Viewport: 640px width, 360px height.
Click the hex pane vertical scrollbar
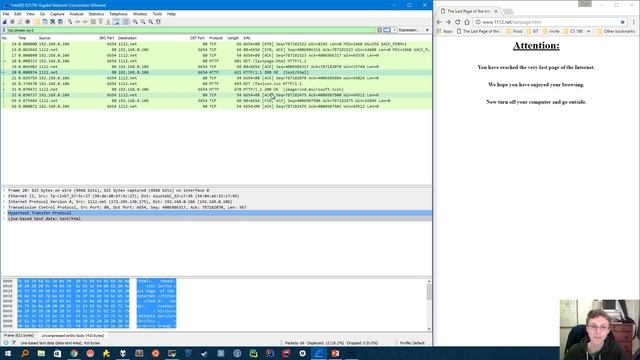[x=429, y=304]
